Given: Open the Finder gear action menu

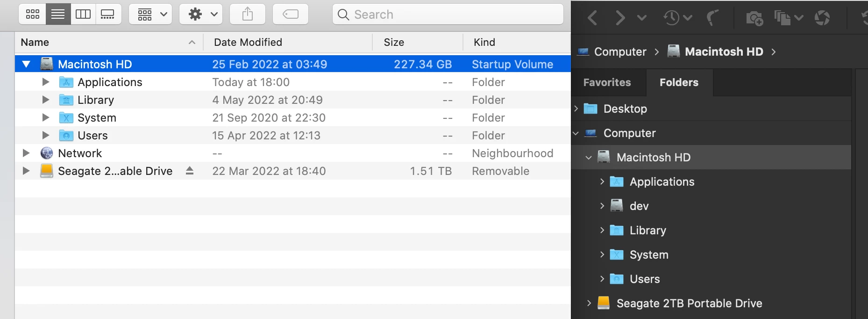Looking at the screenshot, I should (x=201, y=14).
